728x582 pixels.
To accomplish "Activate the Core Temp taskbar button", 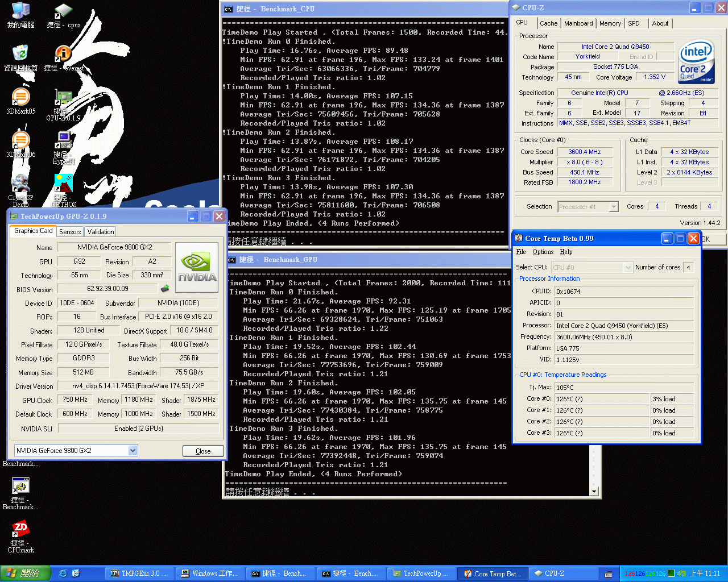I will [x=492, y=573].
